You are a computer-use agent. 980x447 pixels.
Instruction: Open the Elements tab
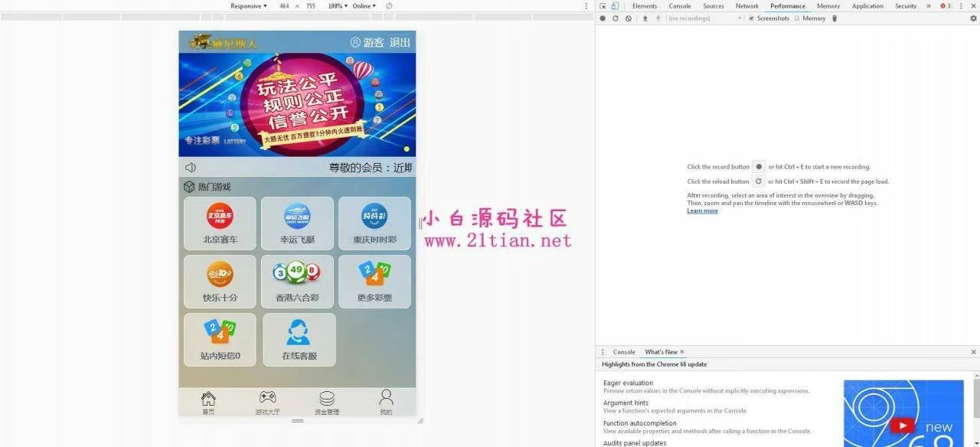(x=644, y=6)
